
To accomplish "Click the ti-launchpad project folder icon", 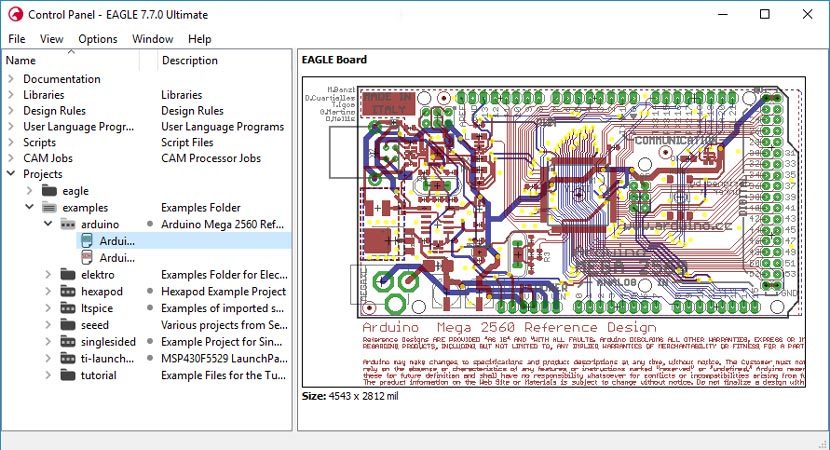I will [x=68, y=358].
